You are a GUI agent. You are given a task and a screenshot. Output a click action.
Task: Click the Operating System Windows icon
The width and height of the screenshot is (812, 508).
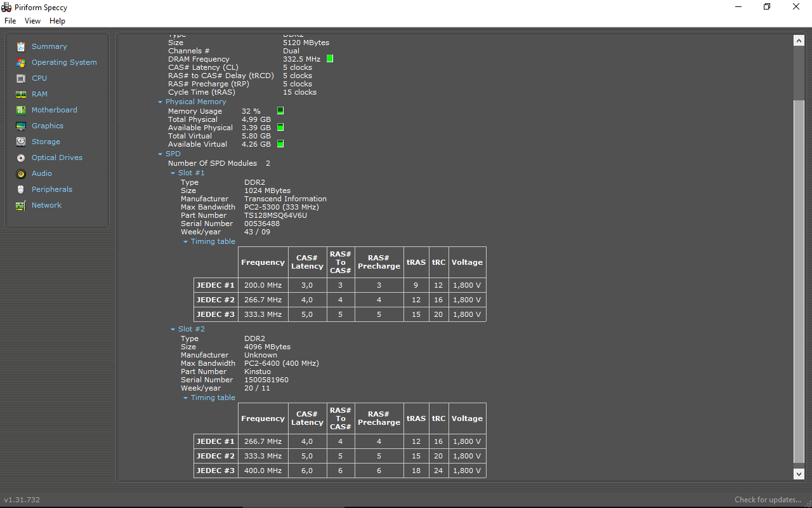click(21, 62)
